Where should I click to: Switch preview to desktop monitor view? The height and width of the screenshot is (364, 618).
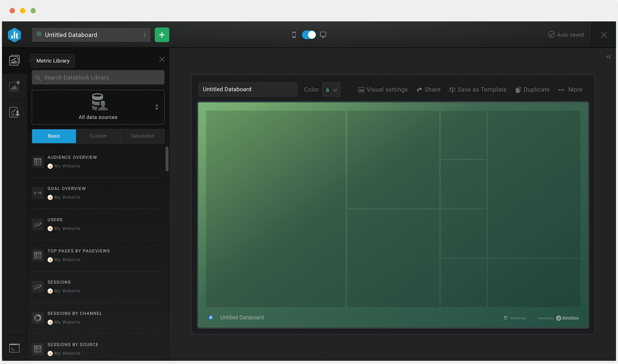(x=323, y=34)
